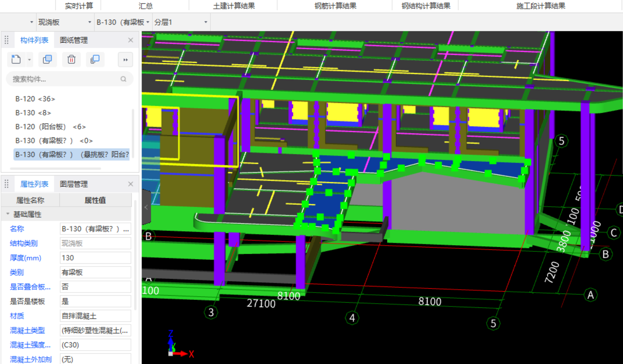Expand more tools with double-arrow button
623x364 pixels.
[125, 59]
